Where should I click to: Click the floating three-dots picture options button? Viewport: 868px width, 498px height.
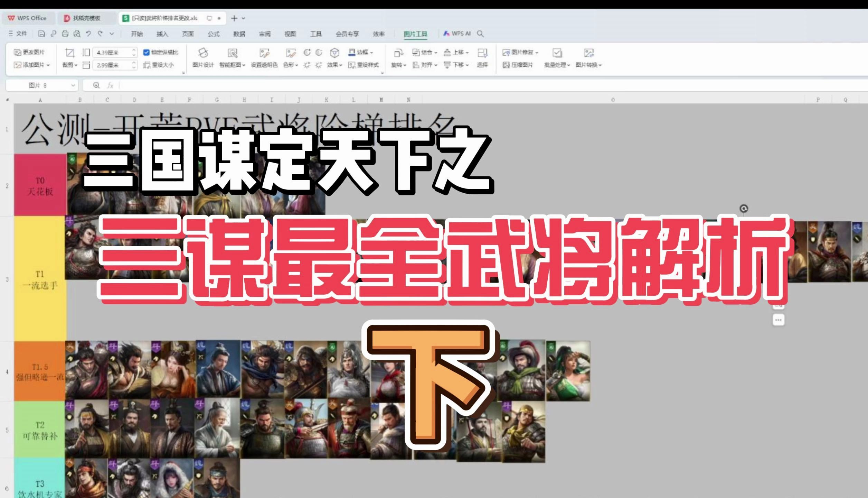[x=778, y=320]
